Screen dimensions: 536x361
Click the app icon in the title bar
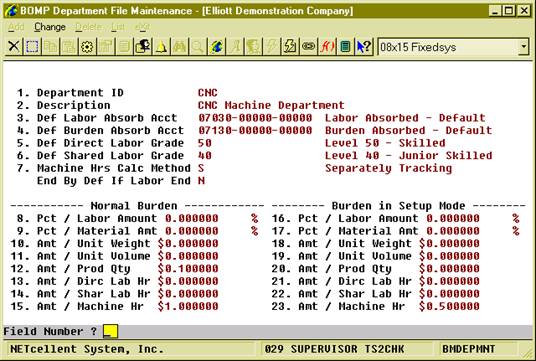[11, 11]
